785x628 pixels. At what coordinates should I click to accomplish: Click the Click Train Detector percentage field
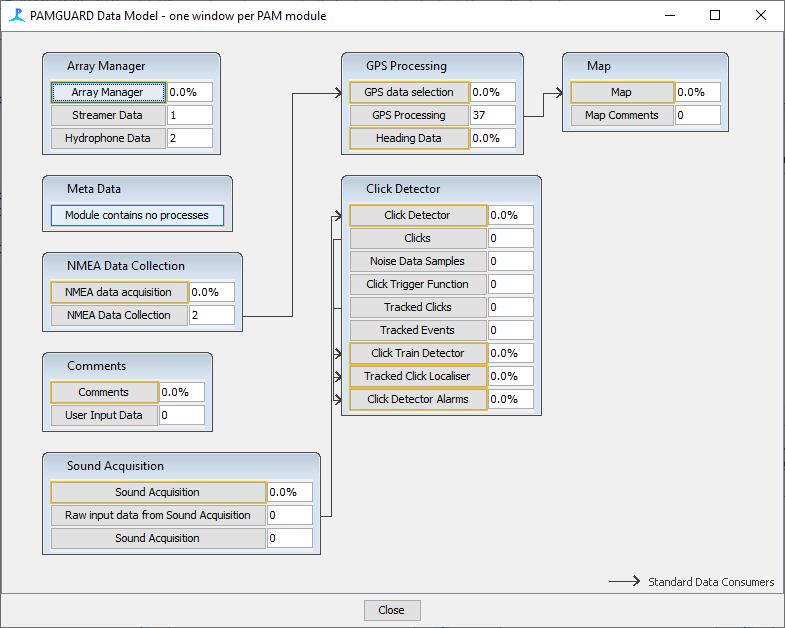511,353
